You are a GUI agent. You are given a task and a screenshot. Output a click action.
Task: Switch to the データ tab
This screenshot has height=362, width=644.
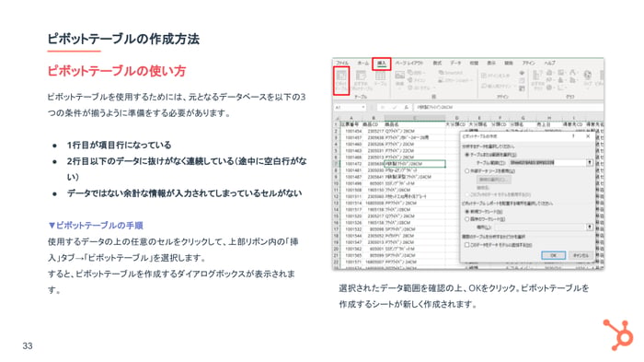[455, 63]
